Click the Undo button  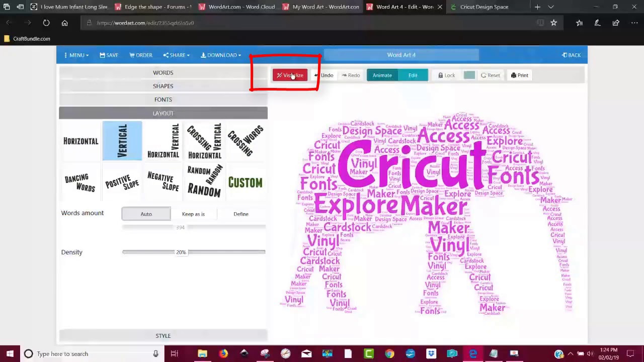[x=324, y=75]
